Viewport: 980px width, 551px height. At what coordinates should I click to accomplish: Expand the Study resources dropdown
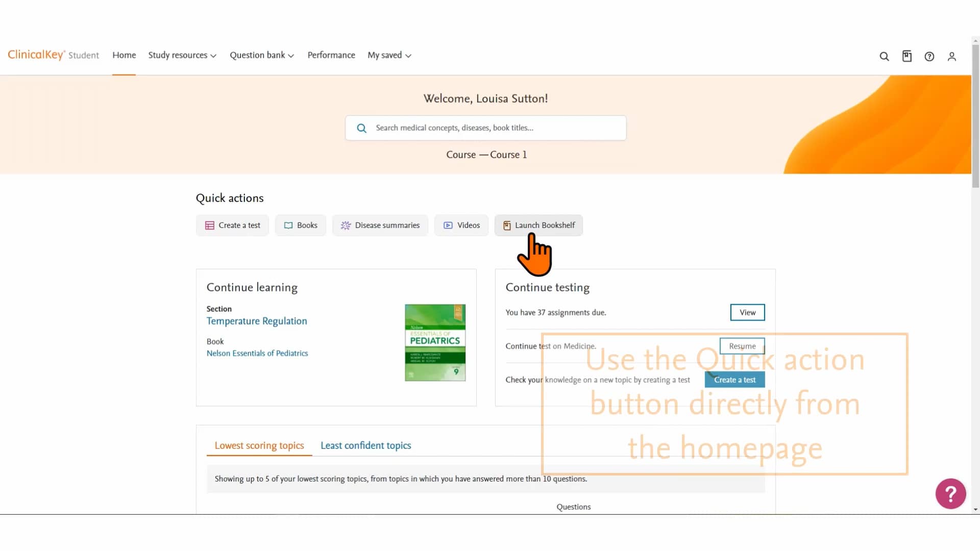click(182, 55)
